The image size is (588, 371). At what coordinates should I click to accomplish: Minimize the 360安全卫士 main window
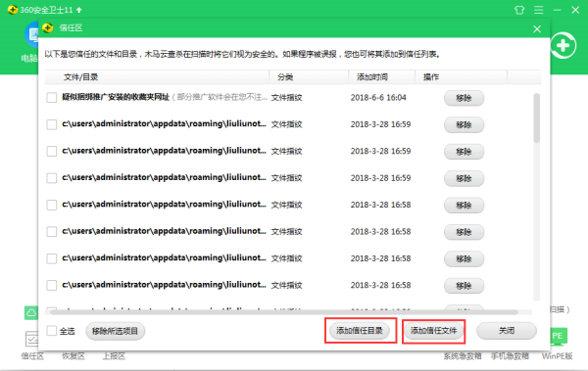click(x=558, y=10)
